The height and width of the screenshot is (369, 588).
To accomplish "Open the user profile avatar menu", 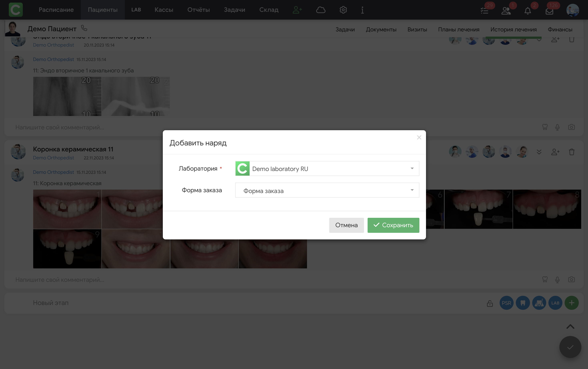I will point(573,10).
